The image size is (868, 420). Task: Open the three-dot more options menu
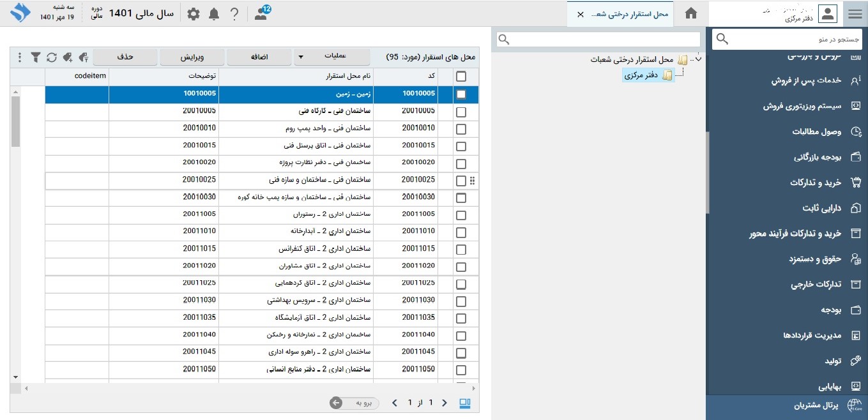20,57
